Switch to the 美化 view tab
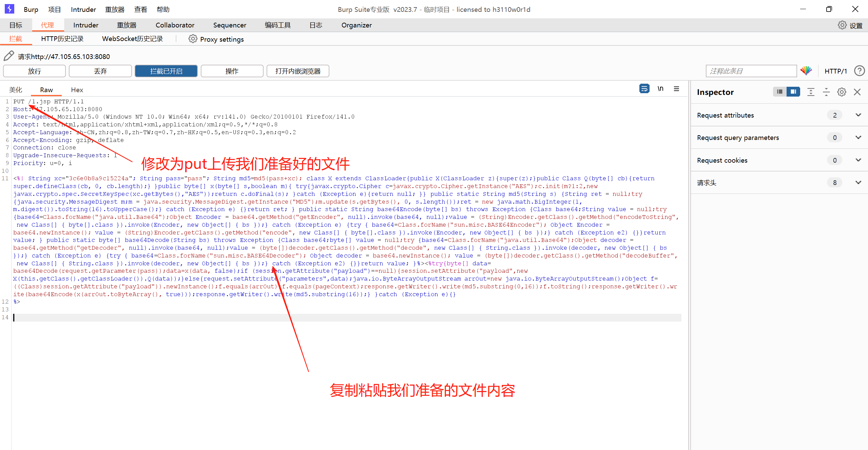868x450 pixels. click(16, 90)
